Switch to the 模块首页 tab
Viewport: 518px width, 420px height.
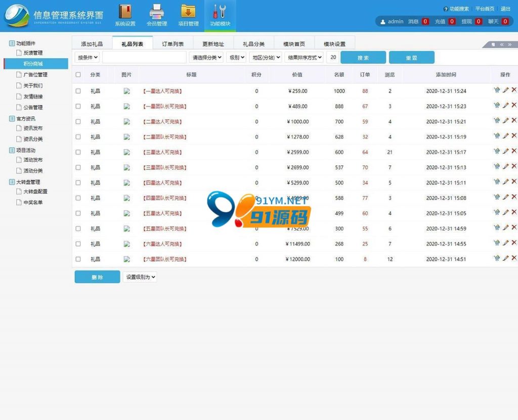click(294, 44)
